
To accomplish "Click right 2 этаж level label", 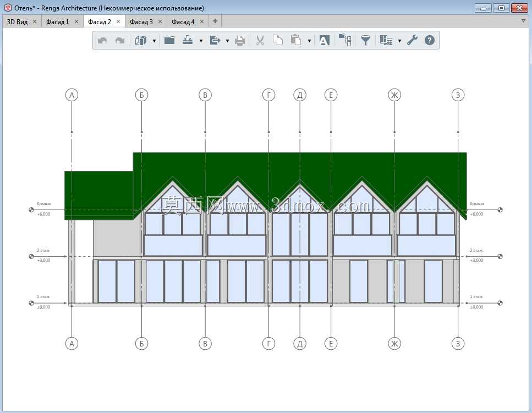I will click(476, 250).
